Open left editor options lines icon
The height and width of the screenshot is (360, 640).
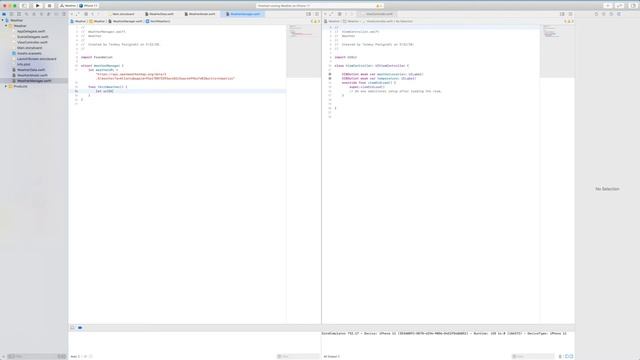point(309,14)
